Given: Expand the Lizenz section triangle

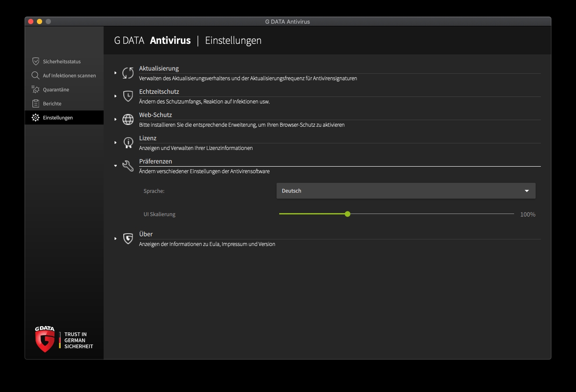Looking at the screenshot, I should pos(115,143).
